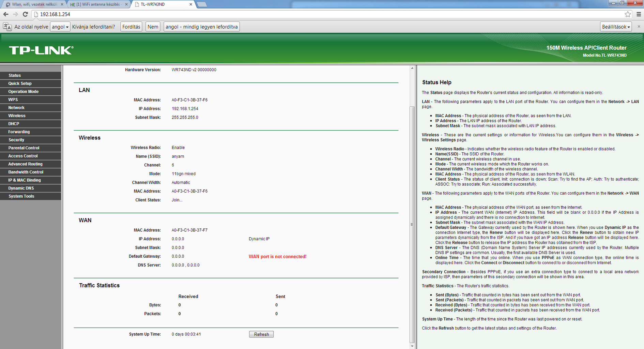This screenshot has width=644, height=349.
Task: Close the translation bar
Action: (639, 27)
